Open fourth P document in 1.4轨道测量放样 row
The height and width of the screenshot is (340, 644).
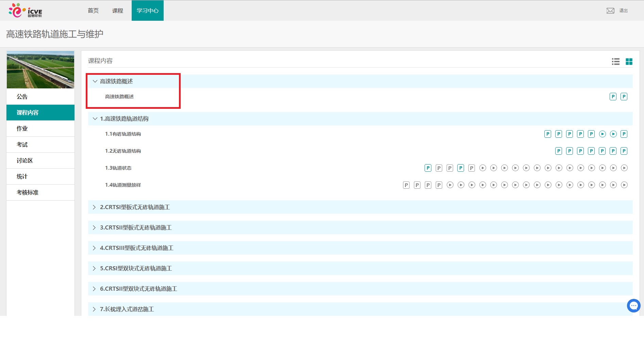[x=439, y=185]
